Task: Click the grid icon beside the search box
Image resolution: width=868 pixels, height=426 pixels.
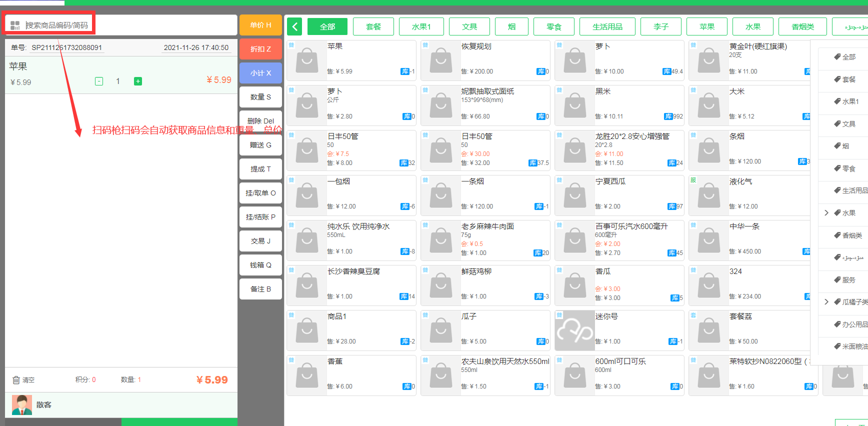Action: (x=15, y=25)
